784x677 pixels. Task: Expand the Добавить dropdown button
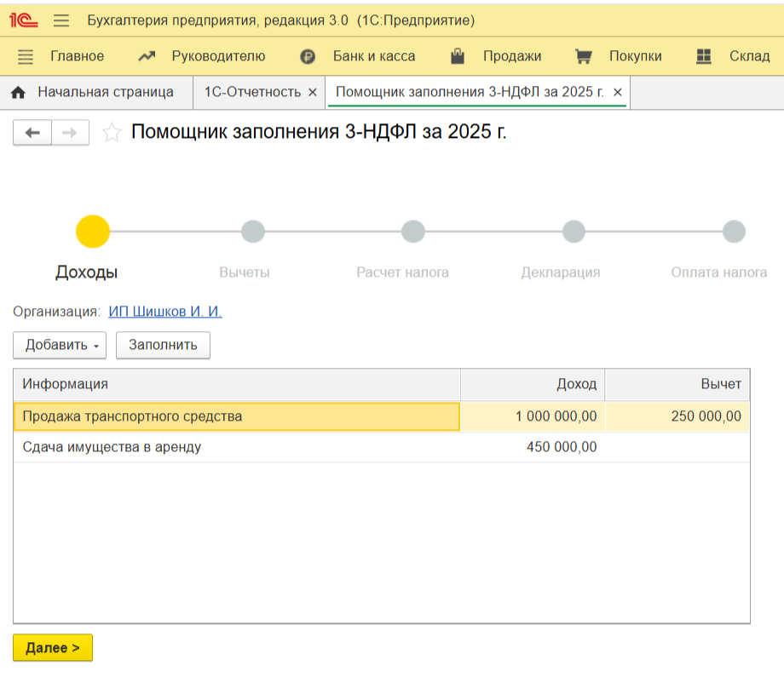(x=60, y=345)
